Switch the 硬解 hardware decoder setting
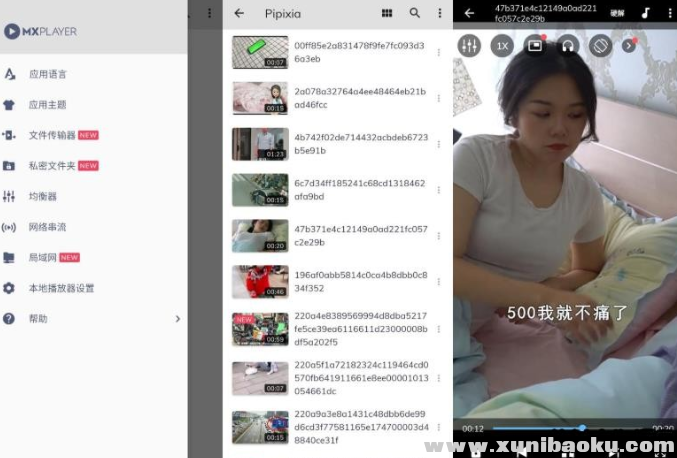677x458 pixels. (x=617, y=13)
